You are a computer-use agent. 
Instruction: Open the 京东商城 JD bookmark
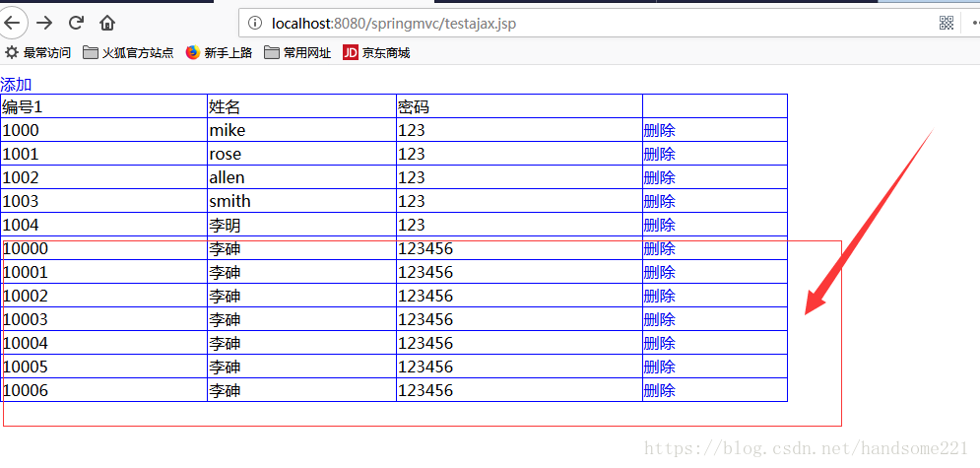click(377, 53)
